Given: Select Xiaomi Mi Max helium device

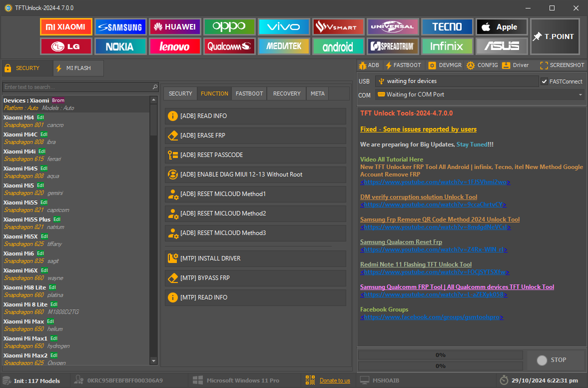Looking at the screenshot, I should pyautogui.click(x=76, y=325).
